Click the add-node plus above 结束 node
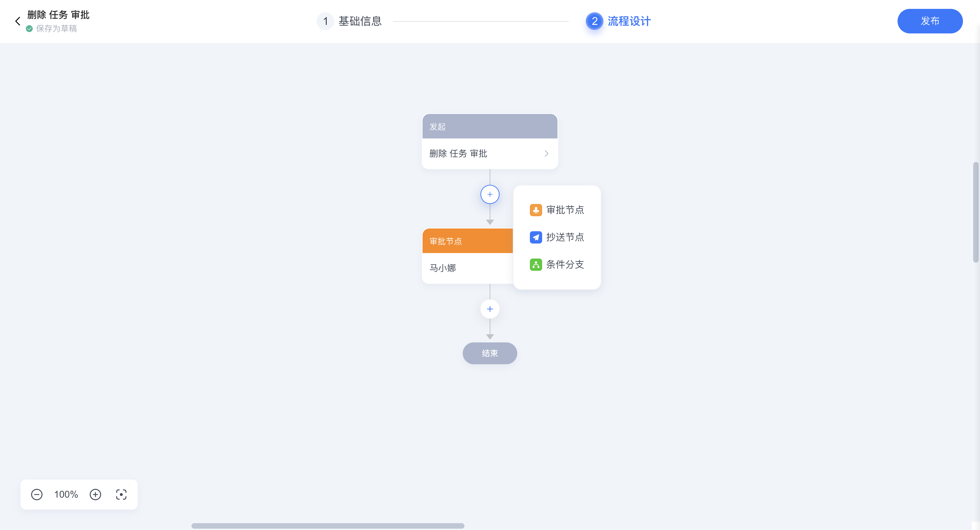Image resolution: width=980 pixels, height=530 pixels. (490, 309)
